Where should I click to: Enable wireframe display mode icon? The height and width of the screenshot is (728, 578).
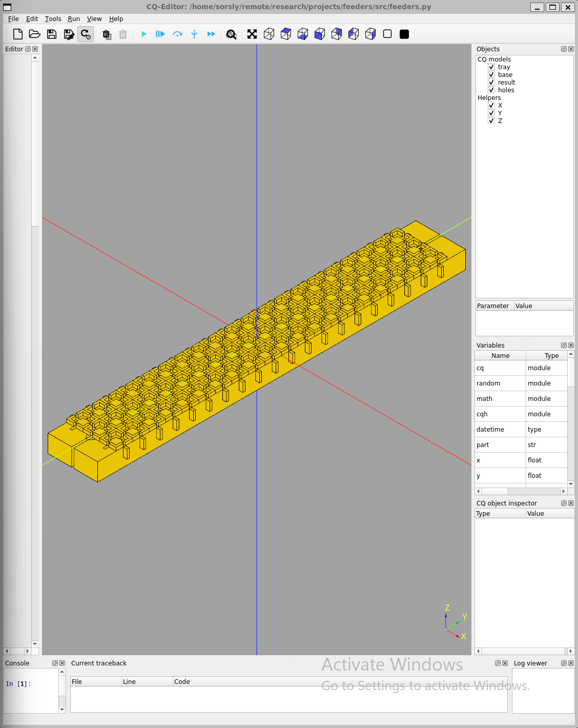coord(387,34)
